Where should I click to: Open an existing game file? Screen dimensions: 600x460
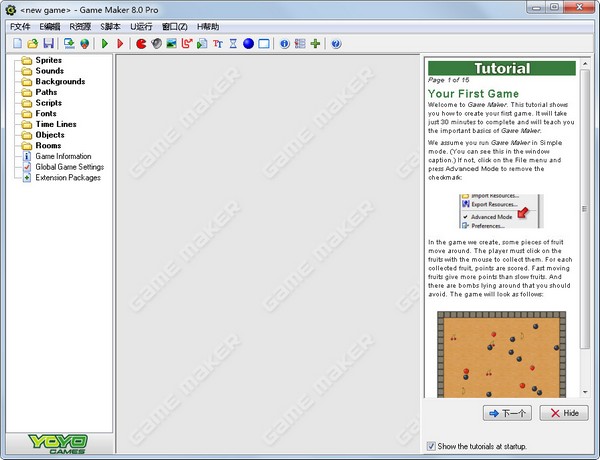33,44
